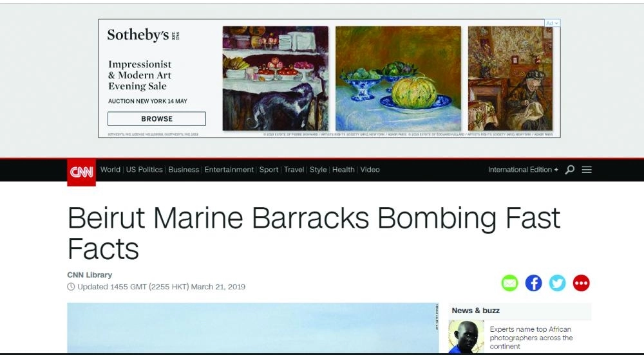Image resolution: width=644 pixels, height=355 pixels.
Task: Share article via email icon
Action: (509, 283)
